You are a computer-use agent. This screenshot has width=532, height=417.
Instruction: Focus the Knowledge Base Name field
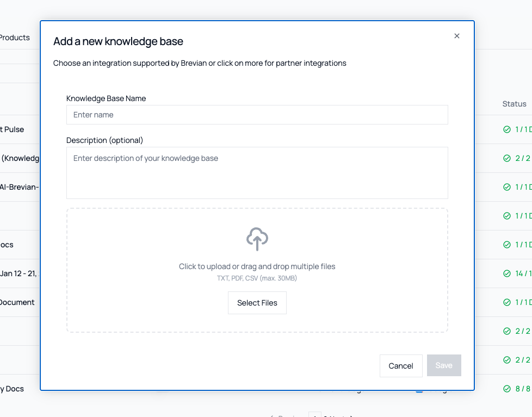[x=257, y=115]
